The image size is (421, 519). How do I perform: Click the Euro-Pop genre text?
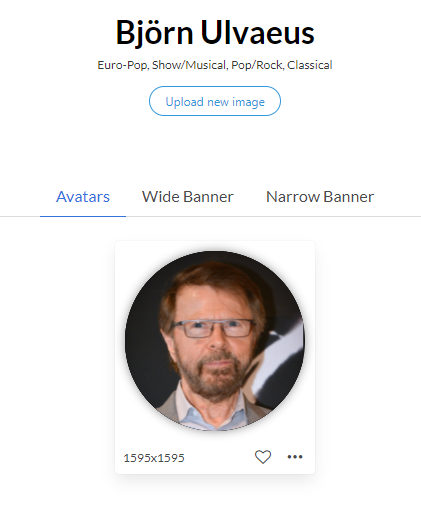[x=122, y=65]
